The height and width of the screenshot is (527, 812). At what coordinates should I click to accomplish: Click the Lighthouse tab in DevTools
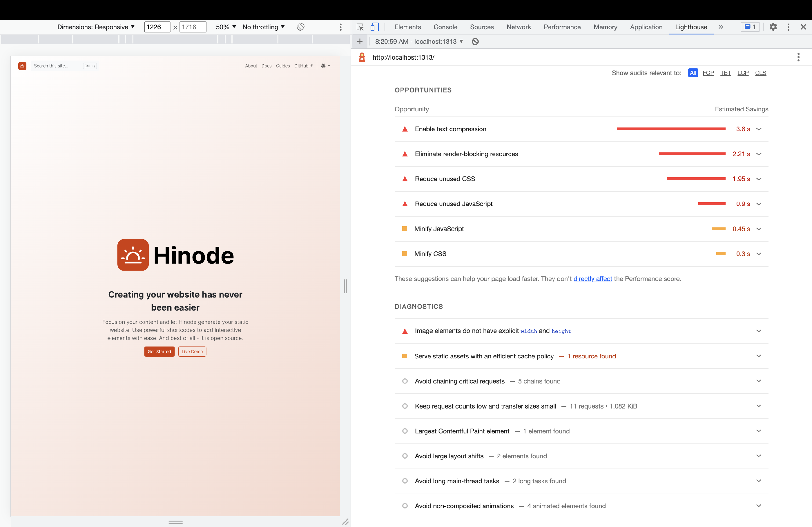[691, 27]
